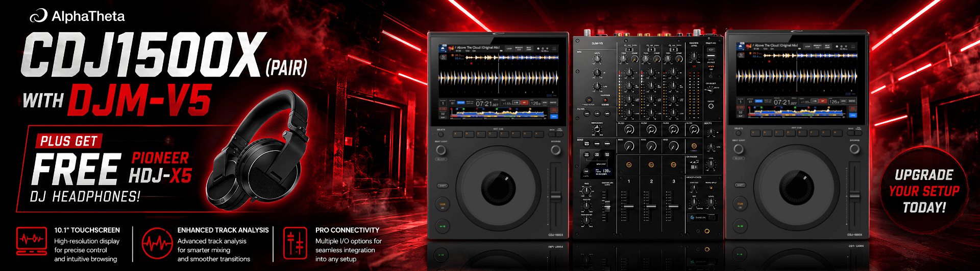
Task: Click the mixer's channel 2 fader
Action: (x=651, y=207)
